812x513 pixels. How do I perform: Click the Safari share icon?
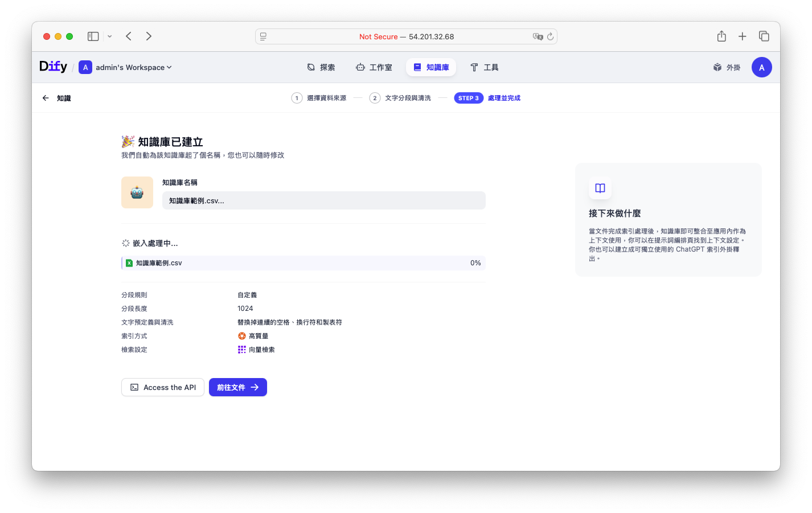point(721,36)
